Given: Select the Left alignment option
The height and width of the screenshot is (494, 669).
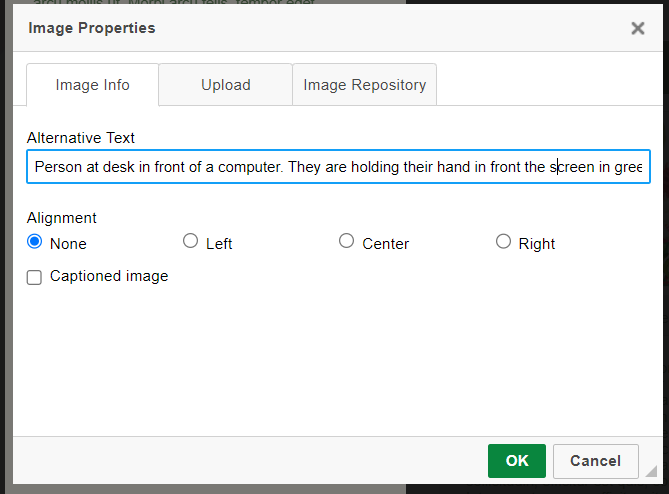Looking at the screenshot, I should click(190, 241).
